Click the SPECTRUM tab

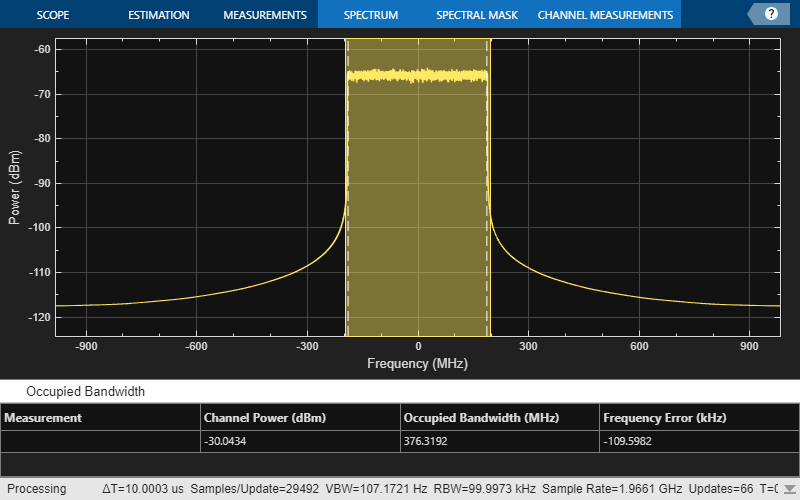coord(370,15)
